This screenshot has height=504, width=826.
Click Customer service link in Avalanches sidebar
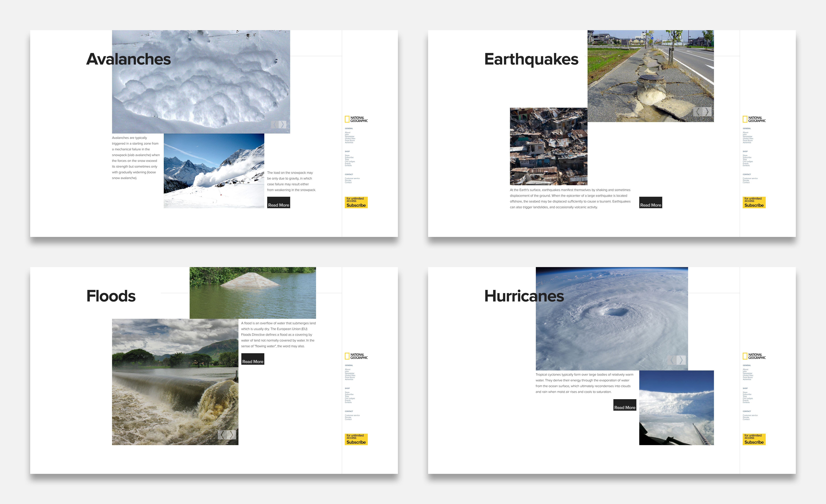pos(352,178)
